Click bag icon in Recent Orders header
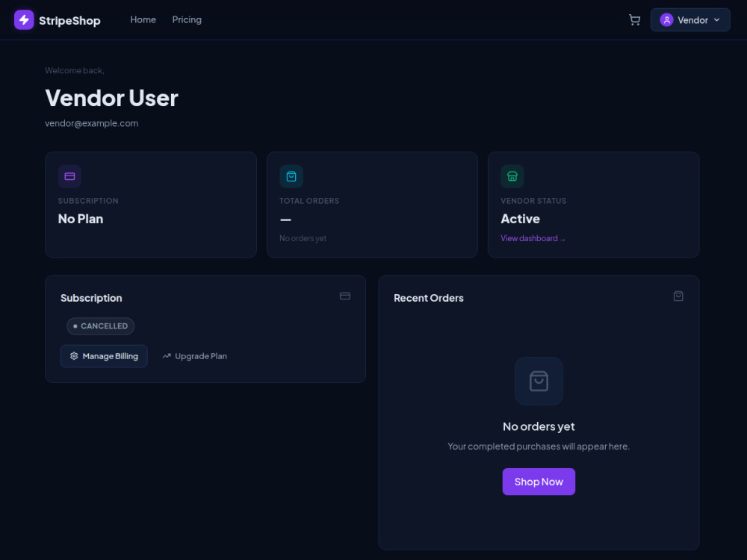 click(678, 296)
